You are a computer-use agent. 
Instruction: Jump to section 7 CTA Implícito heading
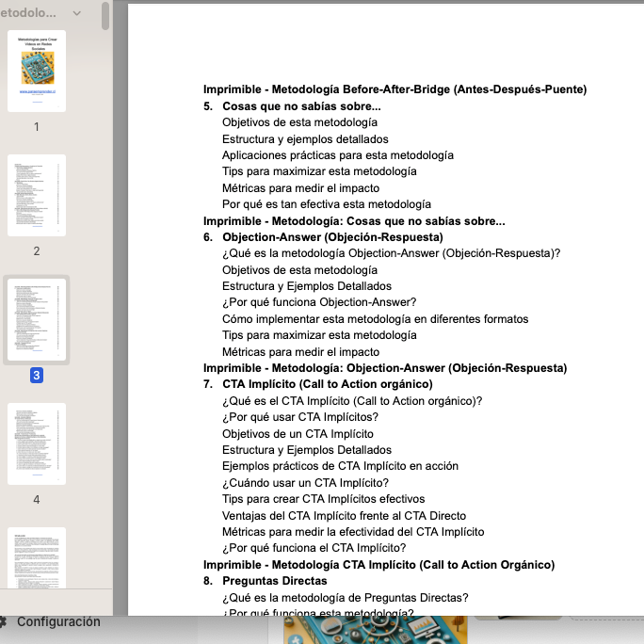pyautogui.click(x=327, y=384)
